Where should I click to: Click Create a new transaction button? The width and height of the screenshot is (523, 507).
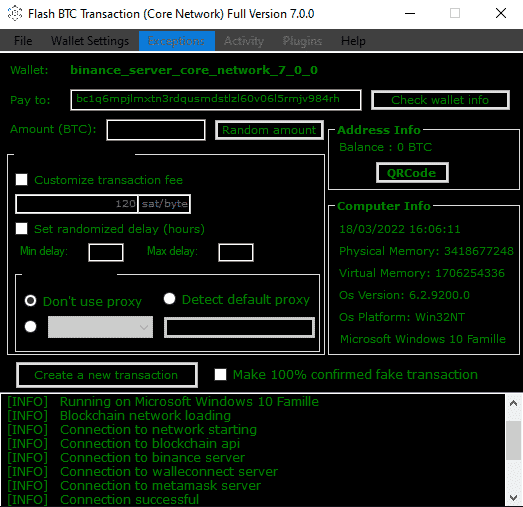point(107,375)
